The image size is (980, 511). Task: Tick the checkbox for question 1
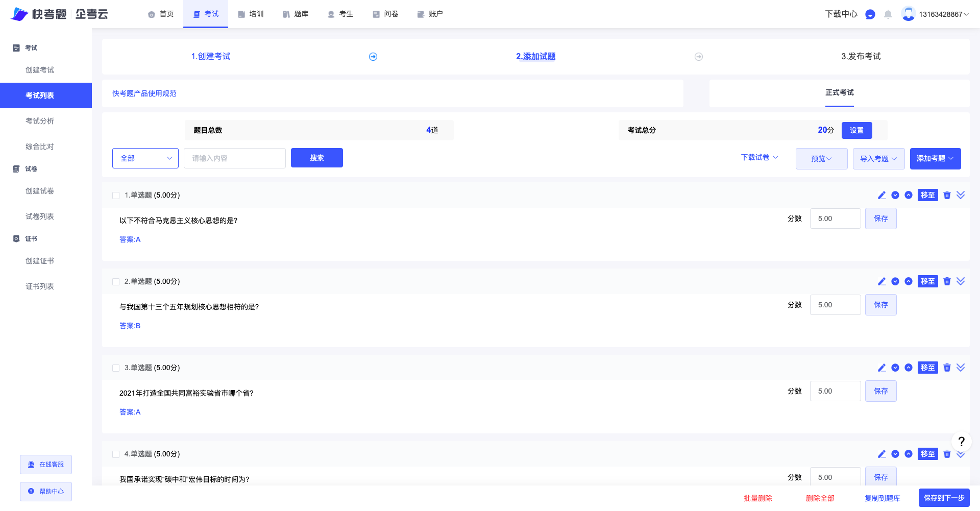click(116, 196)
